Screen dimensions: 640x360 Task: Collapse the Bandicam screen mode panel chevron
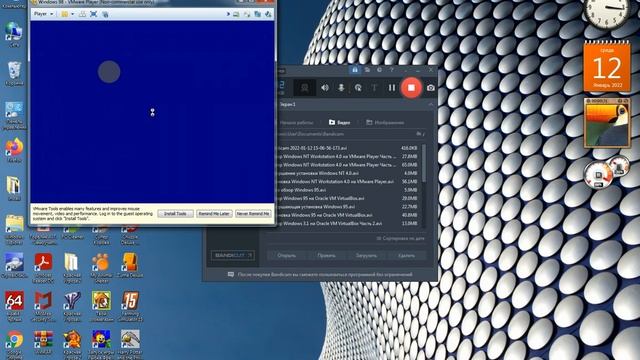[431, 104]
